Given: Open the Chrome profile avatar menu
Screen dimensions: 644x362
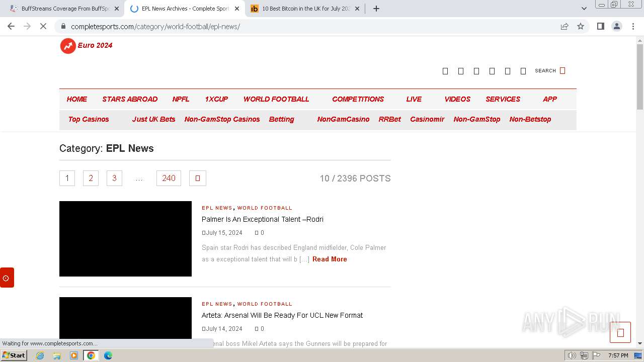Looking at the screenshot, I should click(616, 26).
